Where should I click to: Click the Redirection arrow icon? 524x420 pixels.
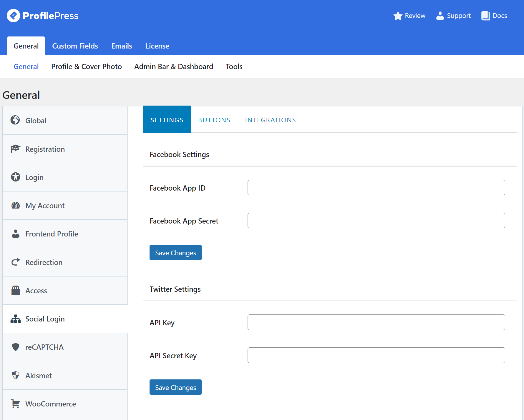[16, 262]
